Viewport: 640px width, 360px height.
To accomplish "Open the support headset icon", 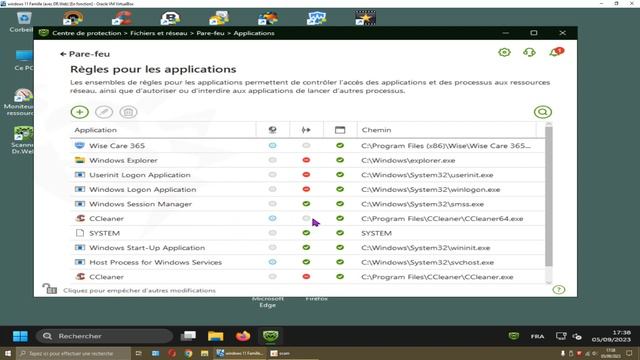I will coord(529,52).
